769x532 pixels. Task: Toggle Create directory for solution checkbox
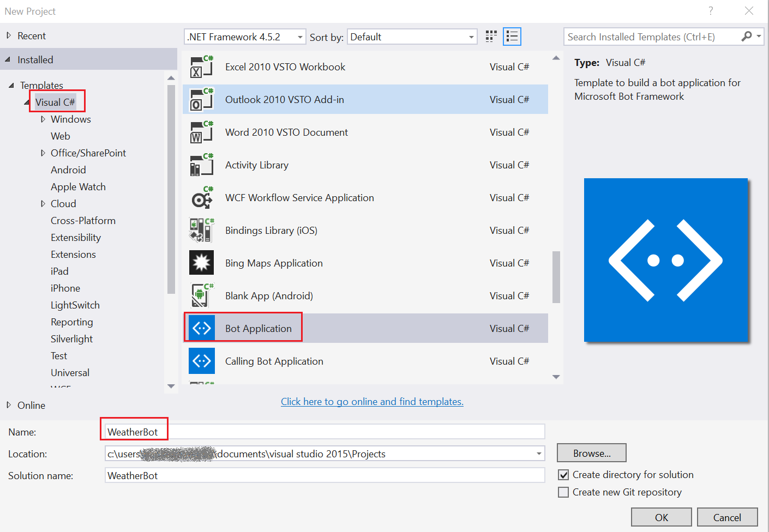point(563,475)
